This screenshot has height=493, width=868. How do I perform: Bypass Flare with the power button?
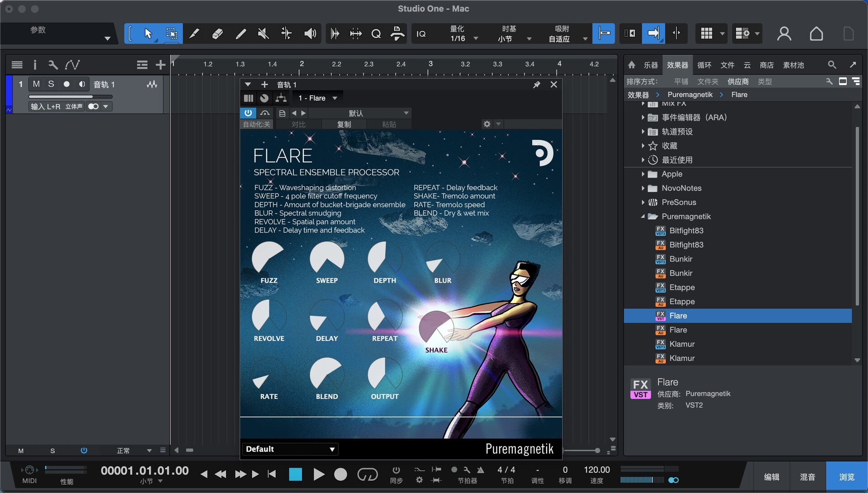coord(248,113)
